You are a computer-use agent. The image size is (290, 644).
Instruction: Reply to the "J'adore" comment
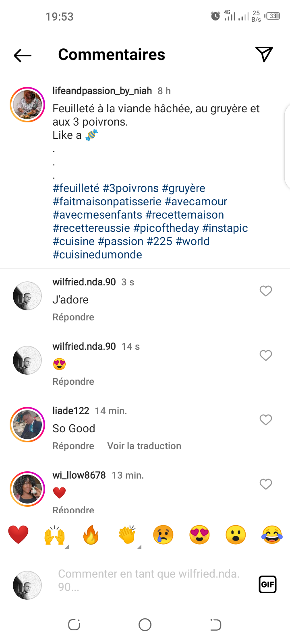(73, 317)
